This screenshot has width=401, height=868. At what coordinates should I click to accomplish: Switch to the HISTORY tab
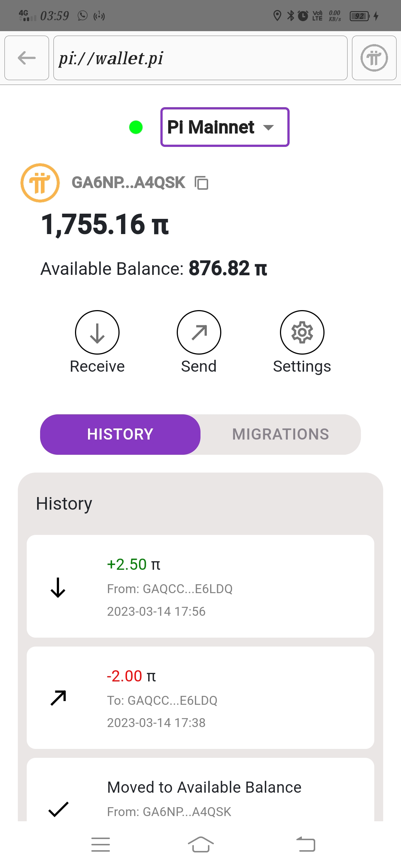pos(120,434)
